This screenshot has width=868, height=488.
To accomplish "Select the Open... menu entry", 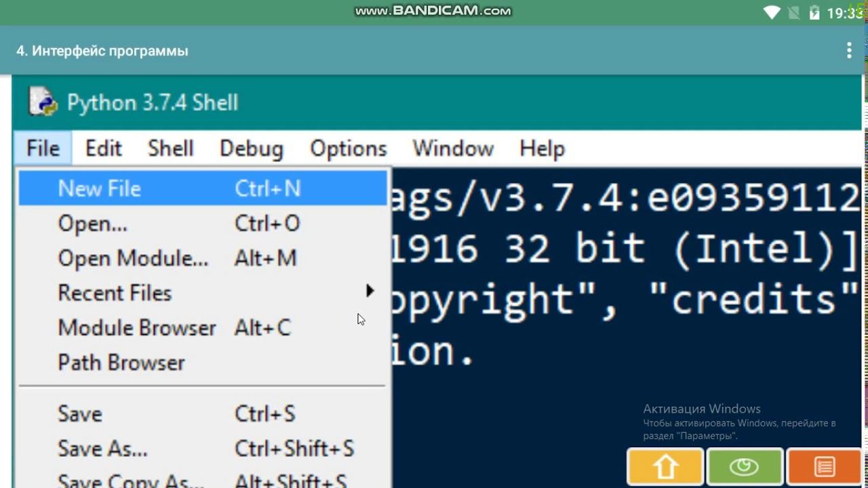I will coord(203,224).
